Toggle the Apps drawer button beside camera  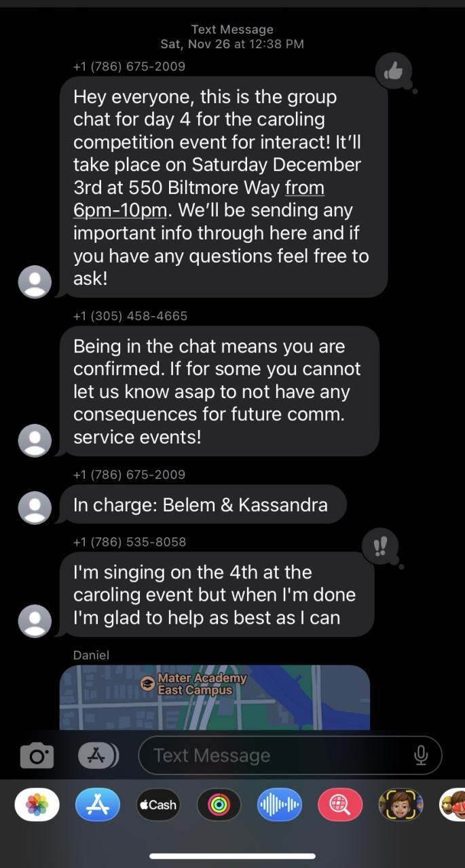(98, 755)
